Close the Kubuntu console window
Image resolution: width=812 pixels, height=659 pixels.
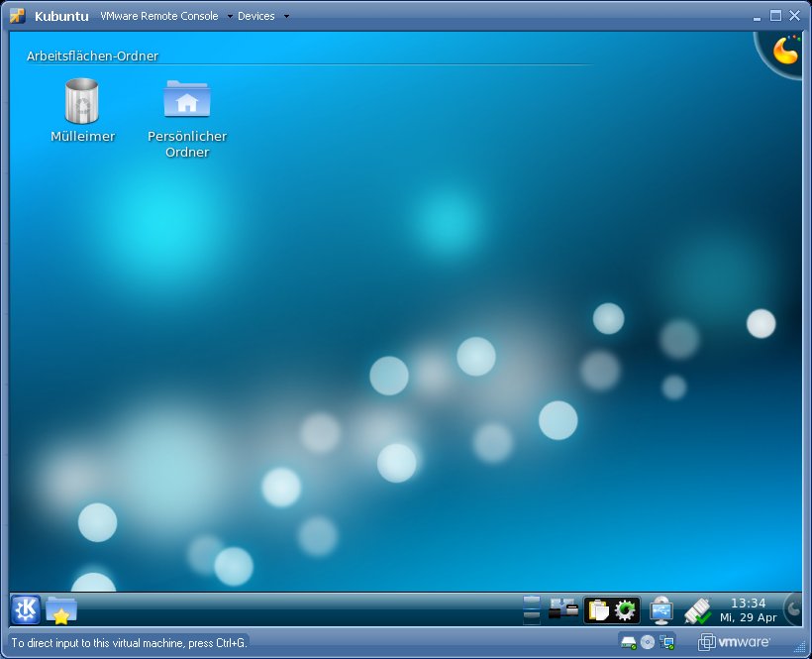point(795,16)
